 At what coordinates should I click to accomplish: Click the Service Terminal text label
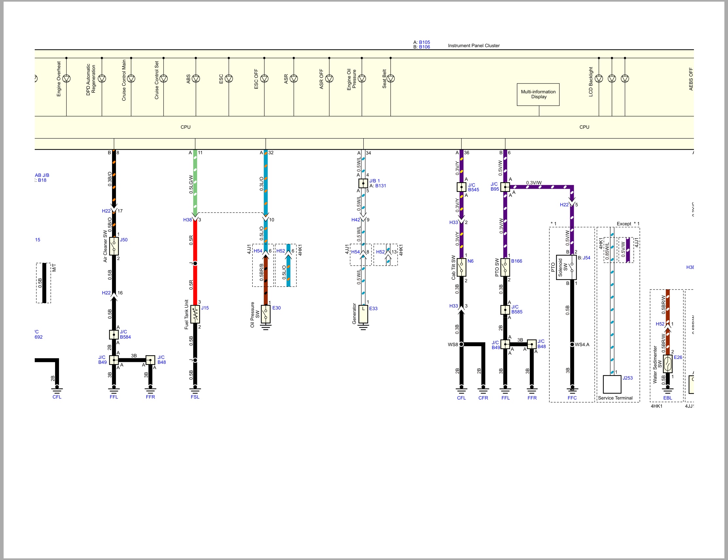click(x=615, y=398)
